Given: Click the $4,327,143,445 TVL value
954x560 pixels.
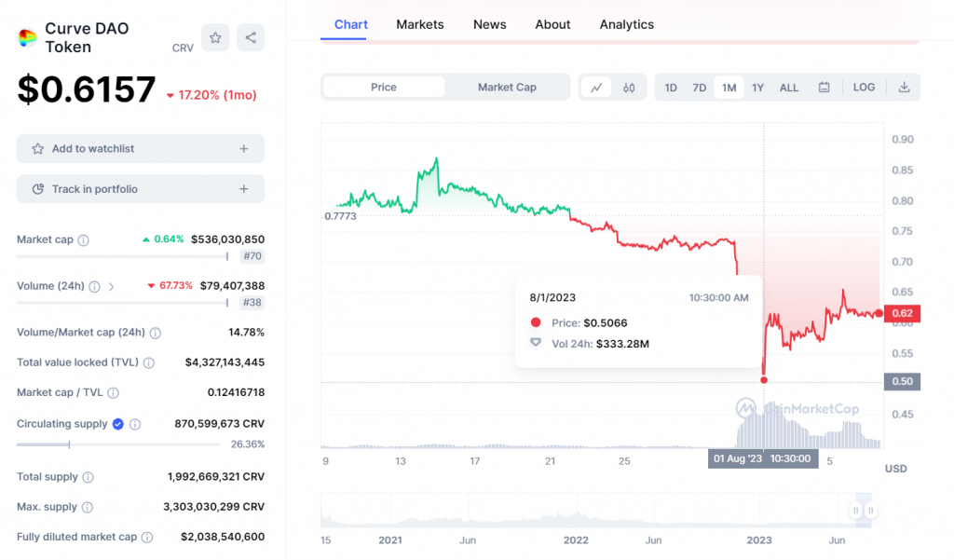Looking at the screenshot, I should 225,362.
